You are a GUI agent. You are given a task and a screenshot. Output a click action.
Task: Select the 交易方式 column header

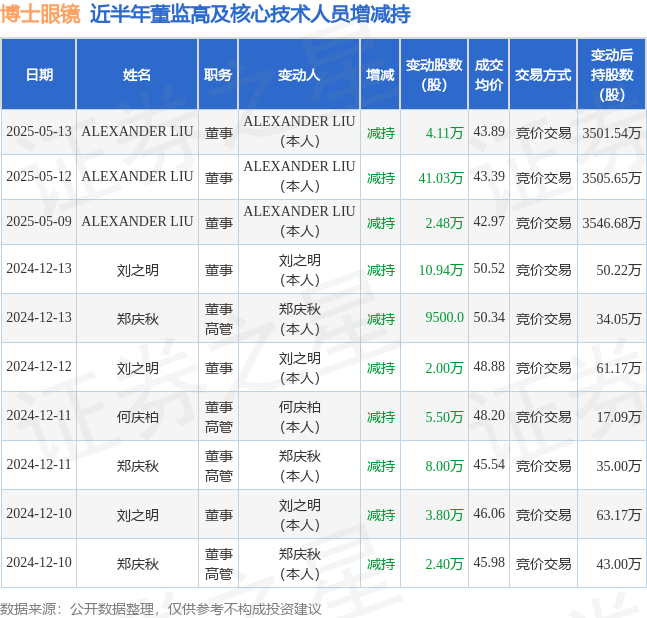point(543,75)
